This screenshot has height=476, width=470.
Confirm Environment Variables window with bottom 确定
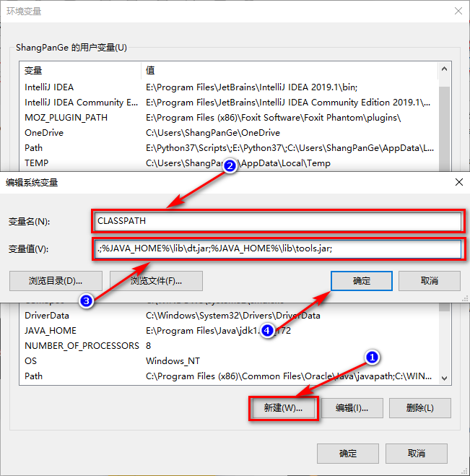348,454
